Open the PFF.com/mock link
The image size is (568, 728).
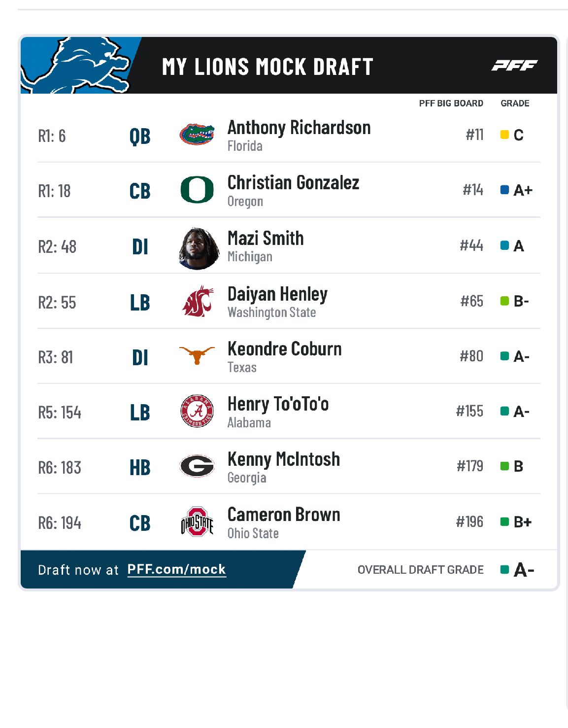click(x=176, y=570)
